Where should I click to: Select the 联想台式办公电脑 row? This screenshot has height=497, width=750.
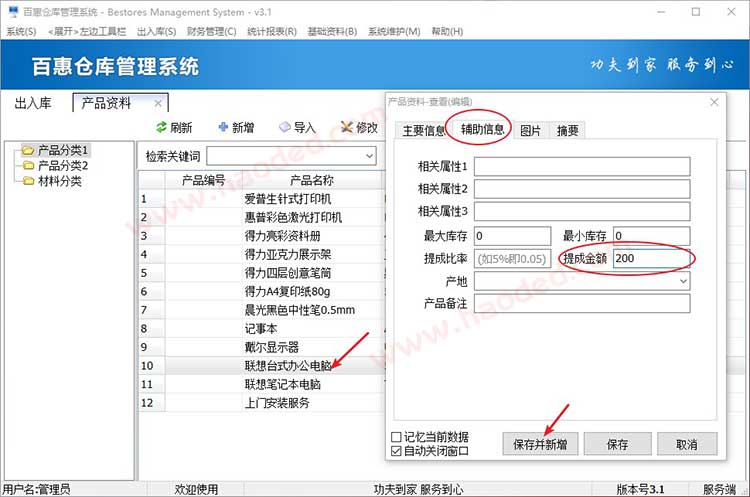(288, 366)
